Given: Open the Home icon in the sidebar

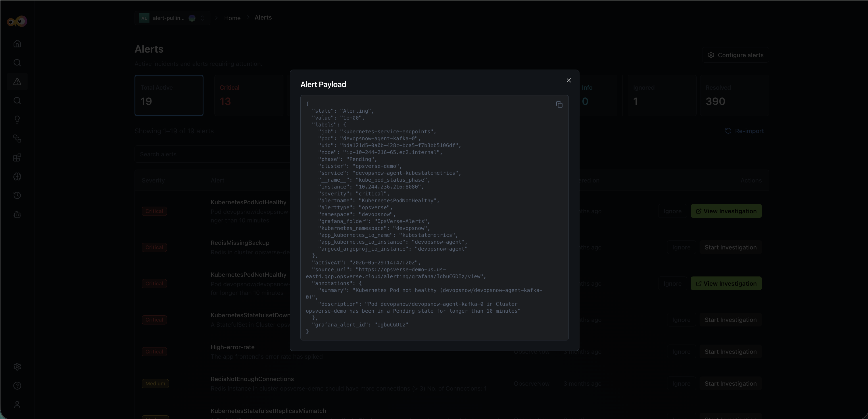Looking at the screenshot, I should (17, 44).
